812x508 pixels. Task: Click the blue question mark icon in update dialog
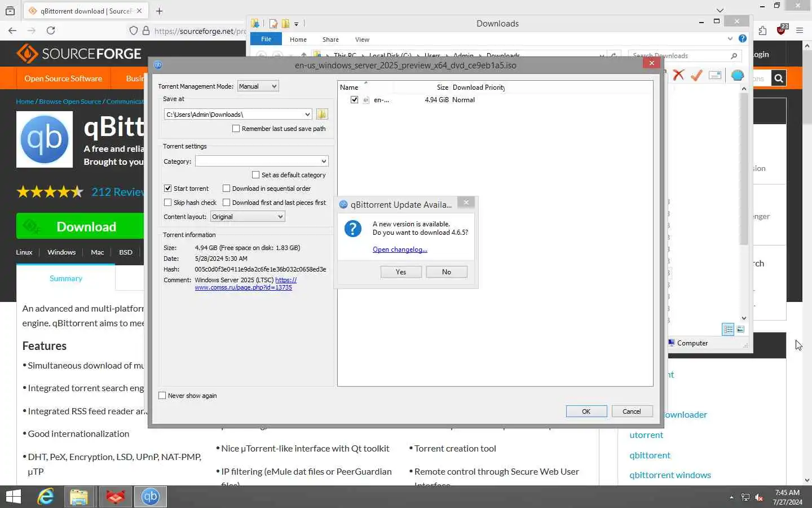pos(353,229)
